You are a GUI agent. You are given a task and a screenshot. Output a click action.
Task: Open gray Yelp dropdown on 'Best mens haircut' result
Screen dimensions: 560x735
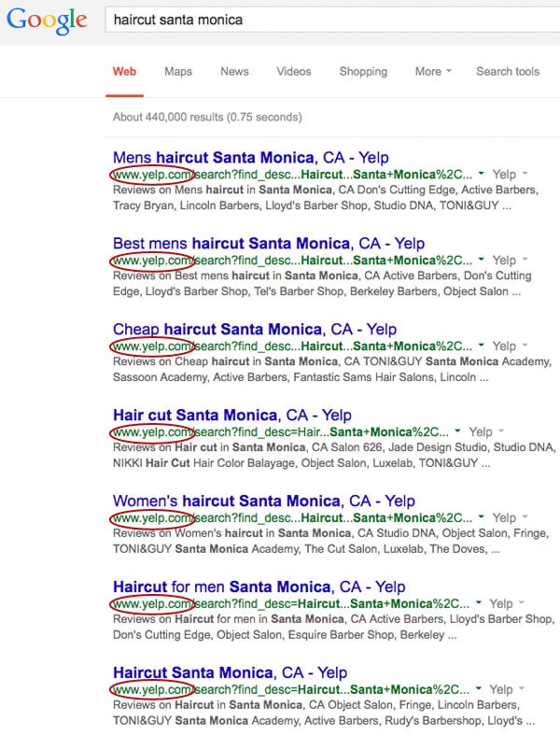510,261
